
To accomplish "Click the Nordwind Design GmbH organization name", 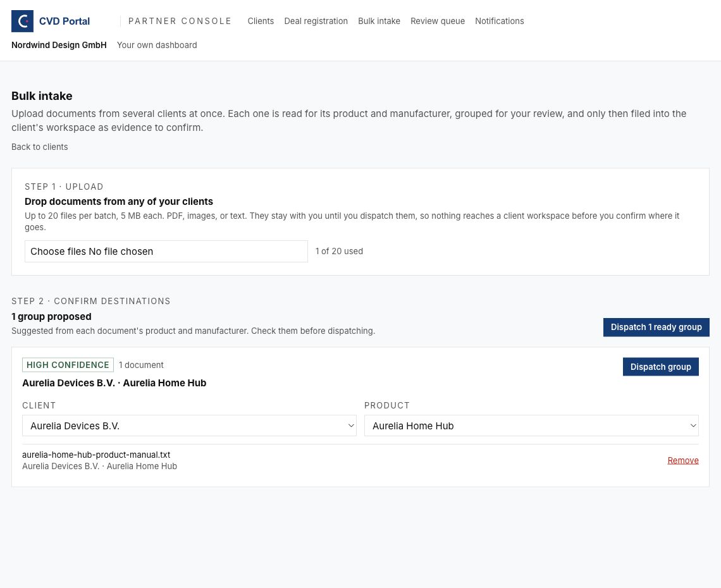I will click(x=59, y=45).
